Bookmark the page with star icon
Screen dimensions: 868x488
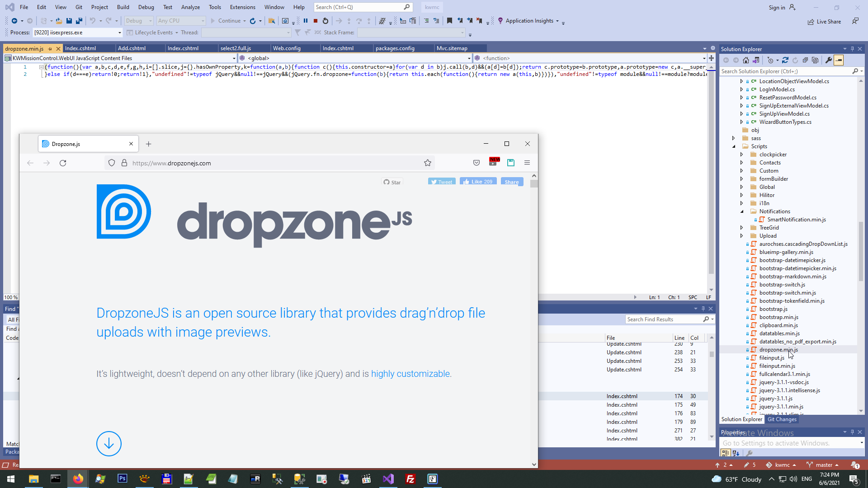[428, 163]
